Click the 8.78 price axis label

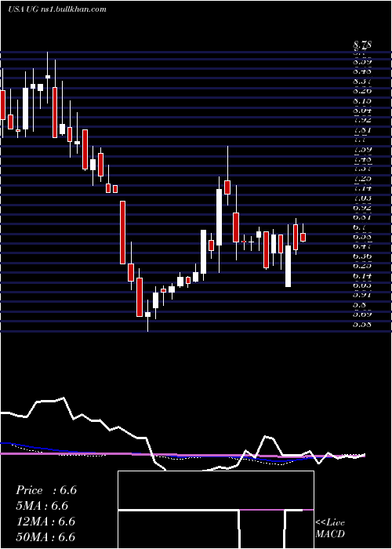362,45
